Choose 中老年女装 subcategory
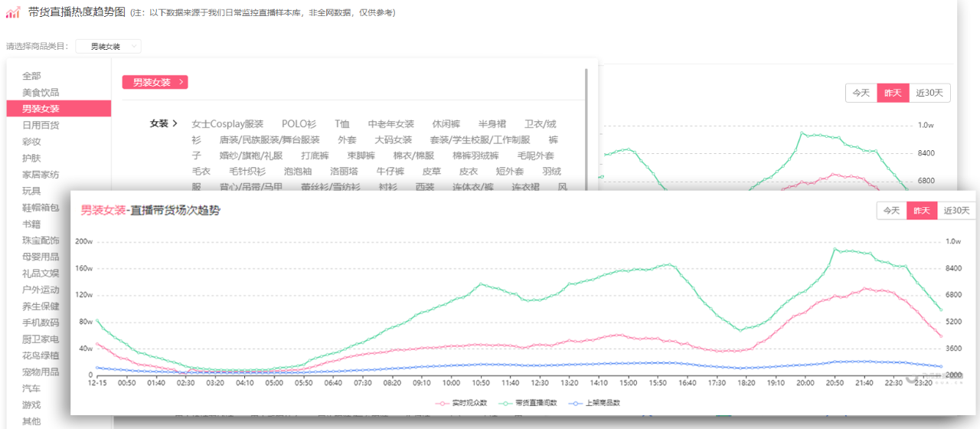The width and height of the screenshot is (980, 429). (390, 123)
